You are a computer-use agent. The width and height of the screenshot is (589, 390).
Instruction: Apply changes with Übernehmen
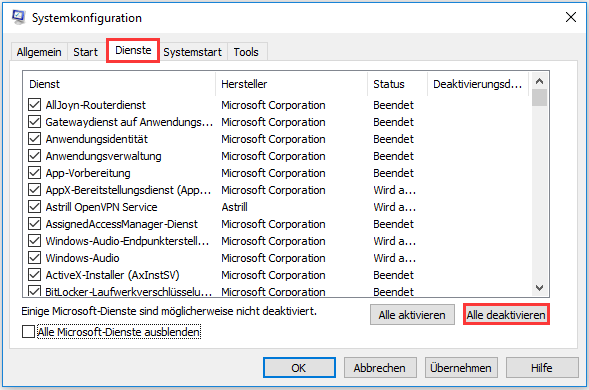(461, 367)
